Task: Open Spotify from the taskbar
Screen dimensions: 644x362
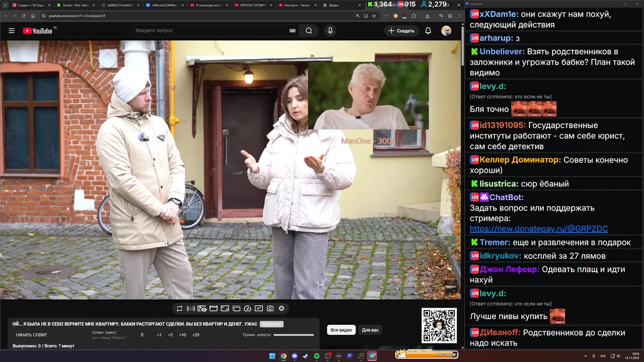Action: (x=316, y=356)
